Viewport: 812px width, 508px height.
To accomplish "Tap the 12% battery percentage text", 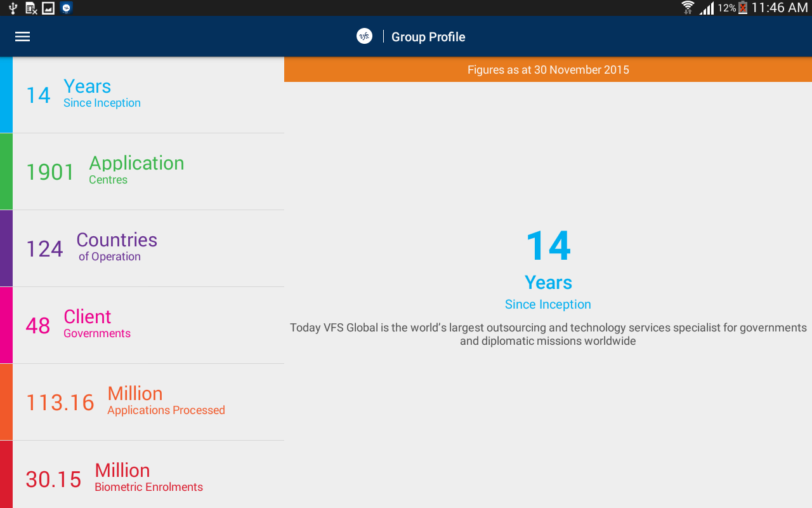I will pos(726,8).
